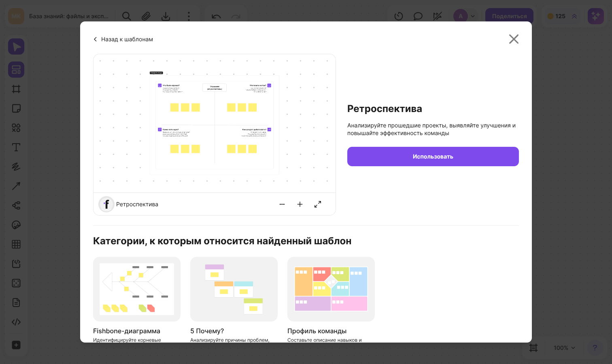Open the document tool in sidebar
The height and width of the screenshot is (364, 612).
[16, 303]
